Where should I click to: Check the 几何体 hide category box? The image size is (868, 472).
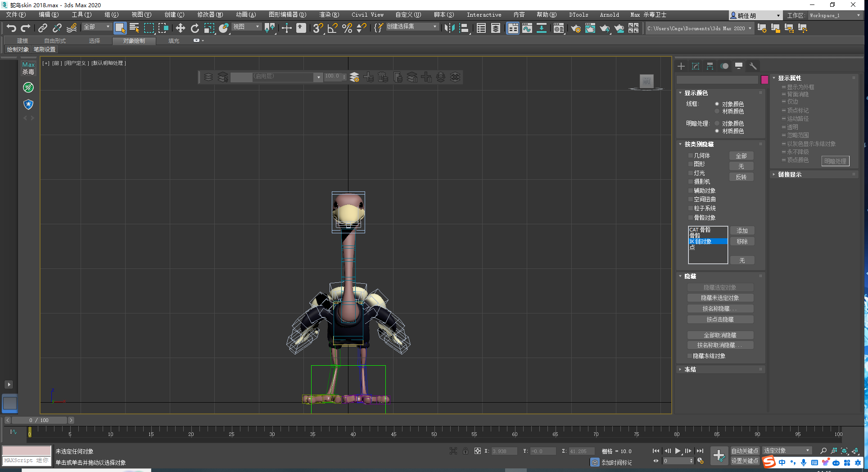click(x=691, y=155)
